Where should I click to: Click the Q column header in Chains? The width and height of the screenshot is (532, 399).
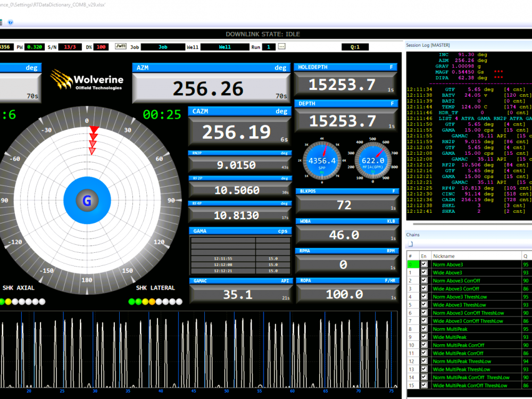[527, 256]
